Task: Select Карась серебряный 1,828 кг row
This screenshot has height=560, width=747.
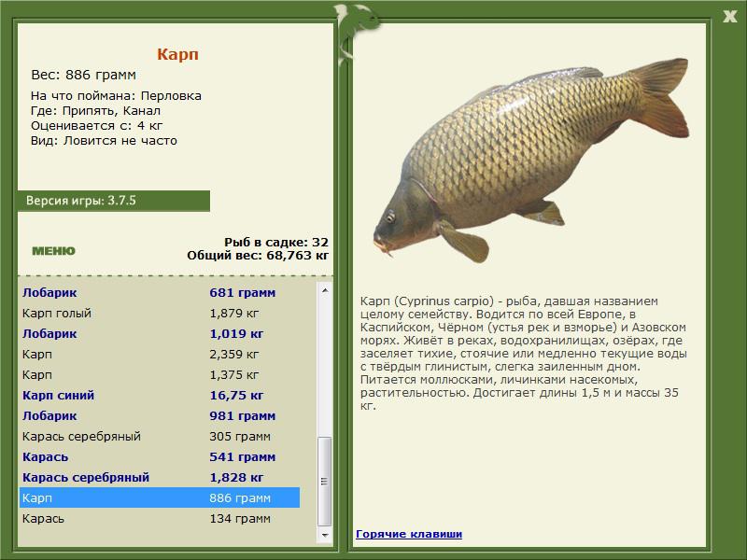Action: 160,477
